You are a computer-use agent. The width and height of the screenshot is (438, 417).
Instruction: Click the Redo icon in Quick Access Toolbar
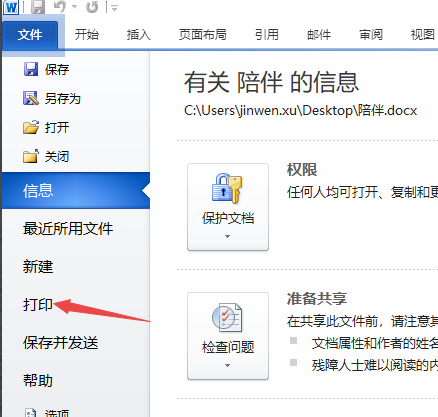click(92, 7)
